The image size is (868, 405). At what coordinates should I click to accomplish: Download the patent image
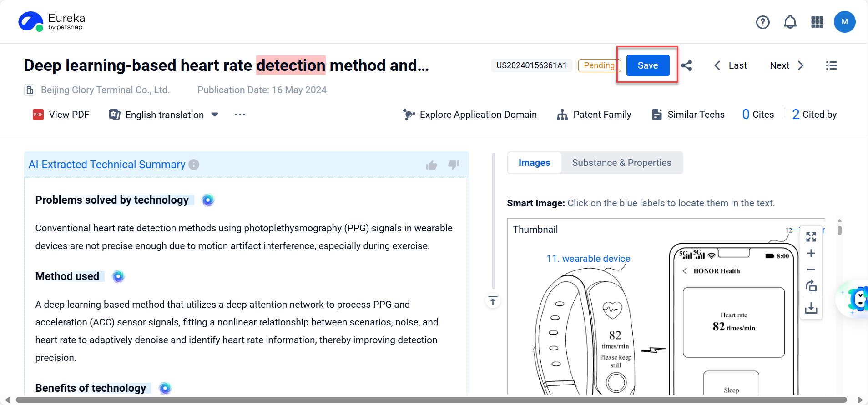pyautogui.click(x=811, y=308)
